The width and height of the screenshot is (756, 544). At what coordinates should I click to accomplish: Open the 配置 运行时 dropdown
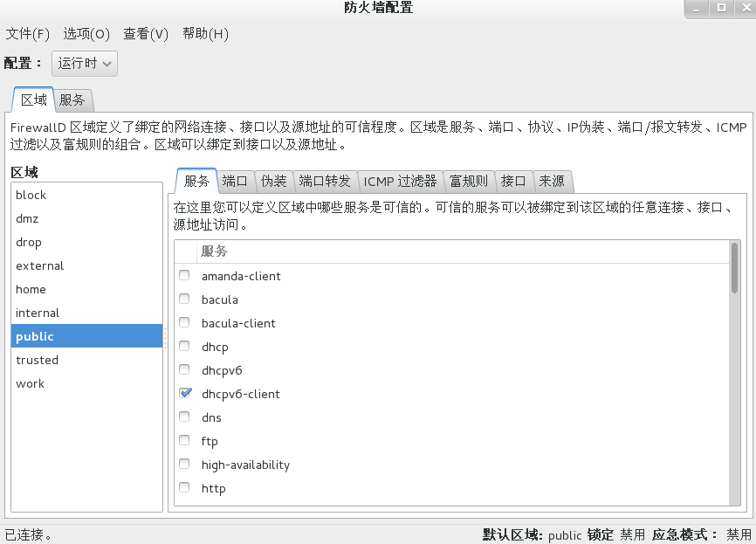85,64
